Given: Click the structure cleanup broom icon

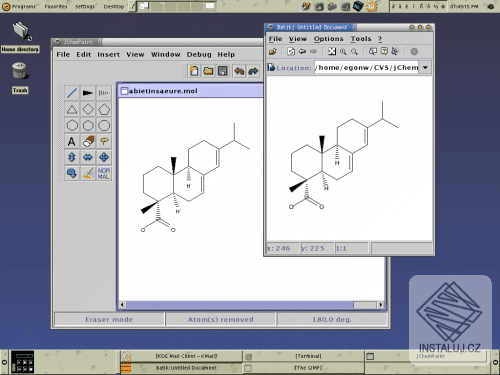Looking at the screenshot, I should pos(88,173).
